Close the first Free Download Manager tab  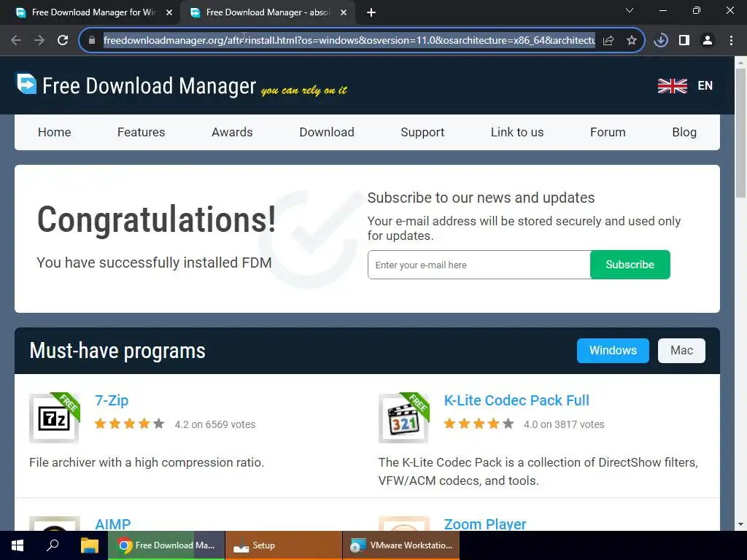pyautogui.click(x=169, y=13)
